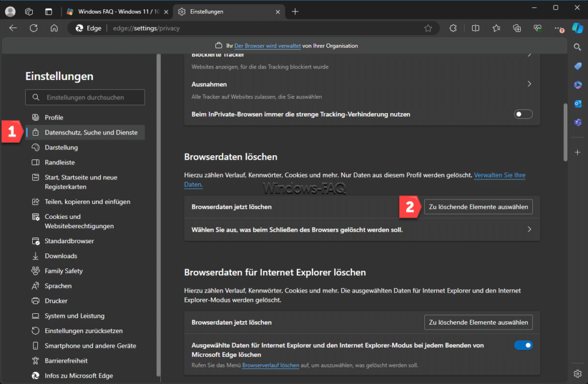Expand the Blockierte Tracker row
The height and width of the screenshot is (384, 588).
coord(362,63)
